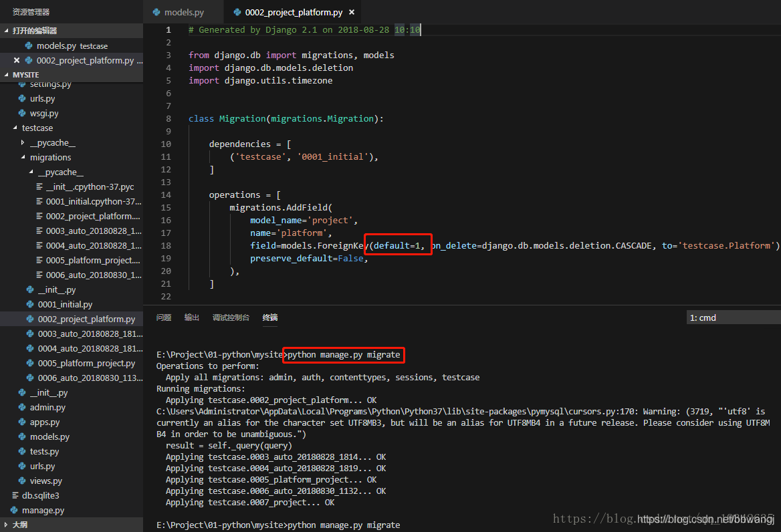The width and height of the screenshot is (781, 532).
Task: Switch to the 调试控制台 panel
Action: [x=231, y=317]
